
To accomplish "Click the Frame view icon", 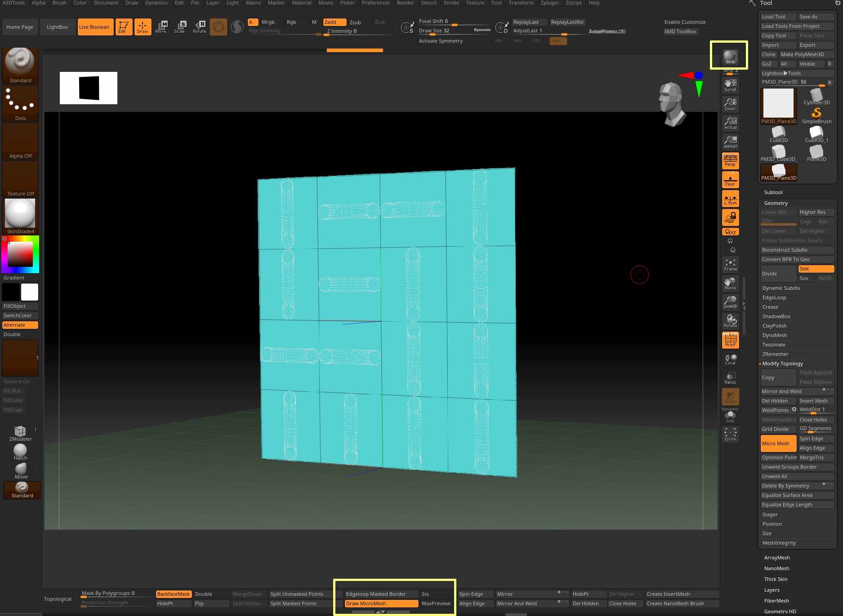I will point(730,264).
